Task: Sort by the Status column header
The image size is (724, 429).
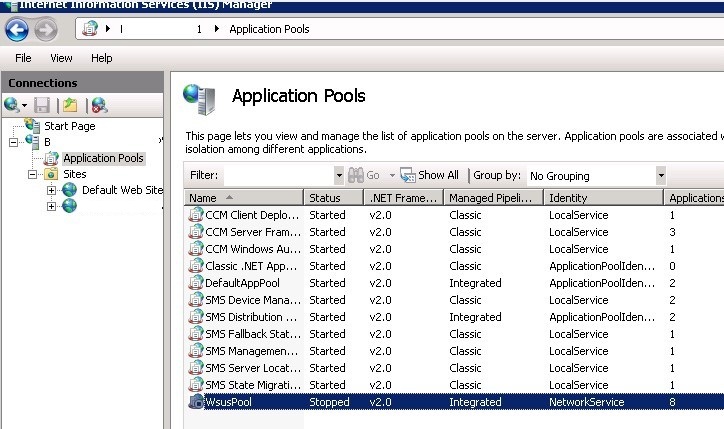Action: coord(333,198)
